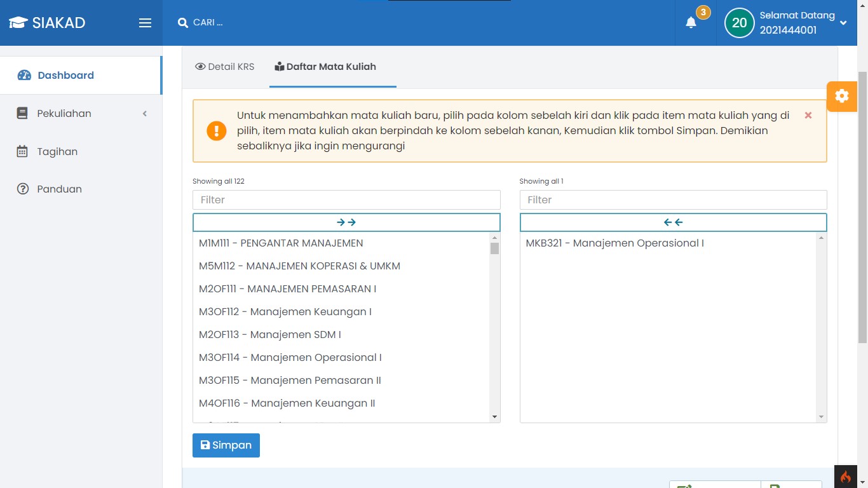
Task: Click the page vertical scrollbar thumb
Action: 862,207
